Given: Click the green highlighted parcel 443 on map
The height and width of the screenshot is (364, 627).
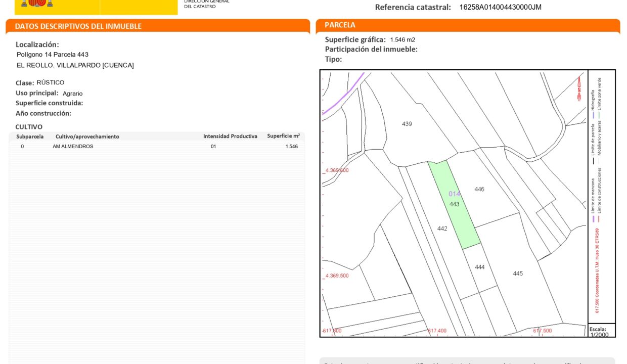Looking at the screenshot, I should (454, 204).
